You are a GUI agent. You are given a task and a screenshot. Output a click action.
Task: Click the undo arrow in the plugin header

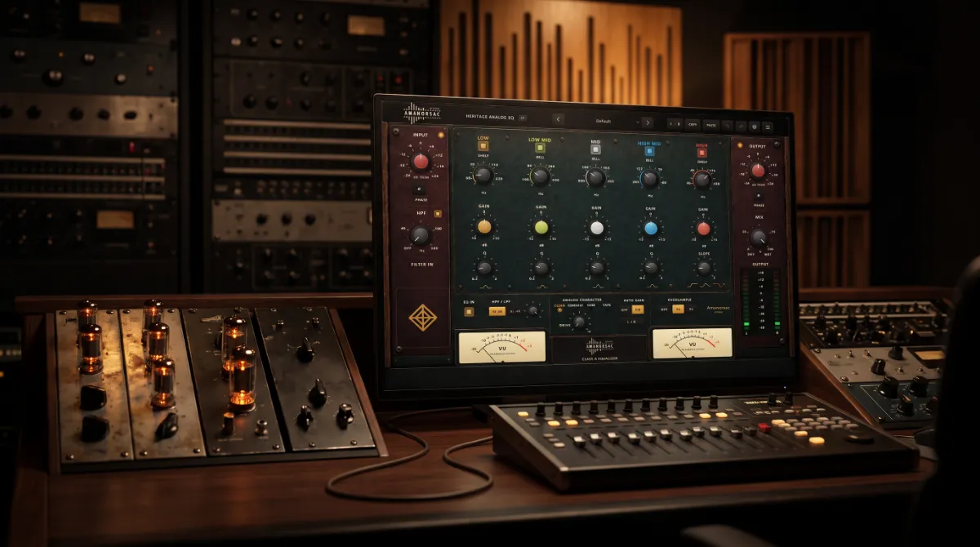pyautogui.click(x=728, y=125)
